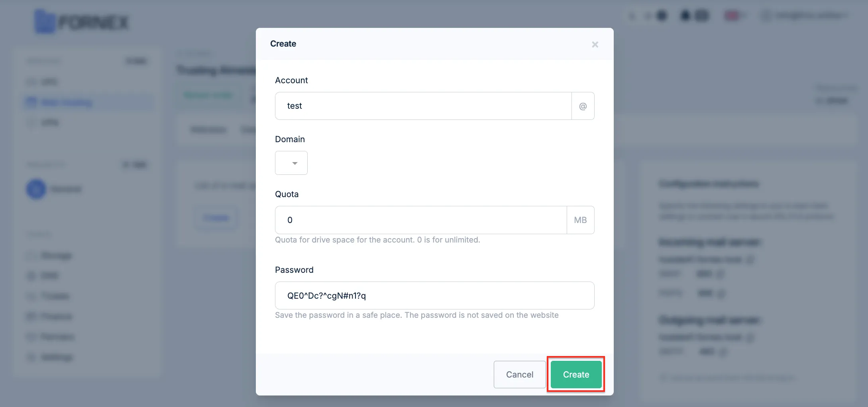Click the blue General avatar icon
Viewport: 868px width, 407px height.
tap(36, 189)
